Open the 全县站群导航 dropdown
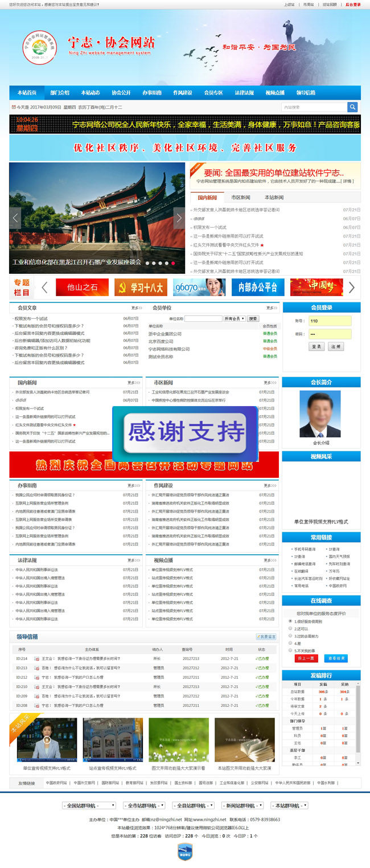Image resolution: width=370 pixels, height=868 pixels. click(x=192, y=805)
